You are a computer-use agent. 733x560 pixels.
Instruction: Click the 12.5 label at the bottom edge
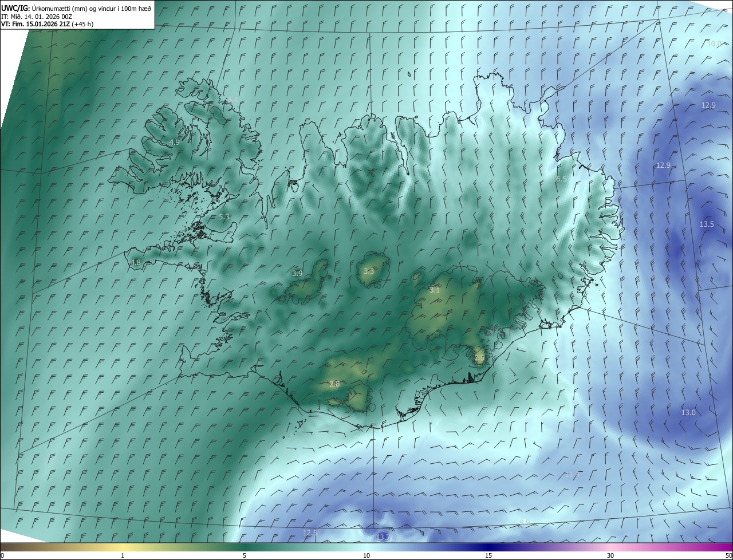click(310, 533)
